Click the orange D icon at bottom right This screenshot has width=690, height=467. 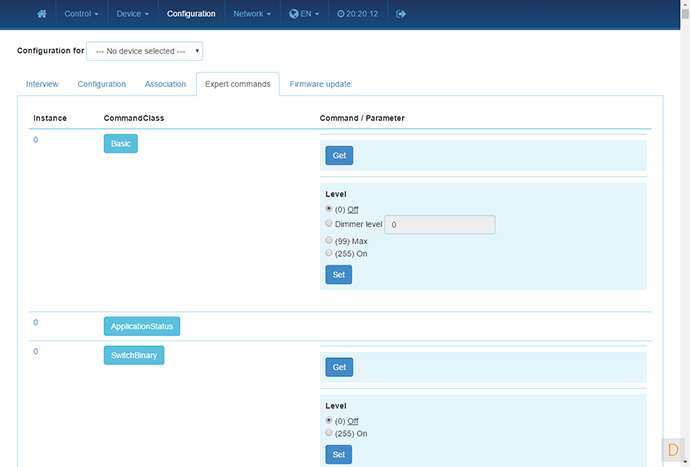tap(673, 449)
